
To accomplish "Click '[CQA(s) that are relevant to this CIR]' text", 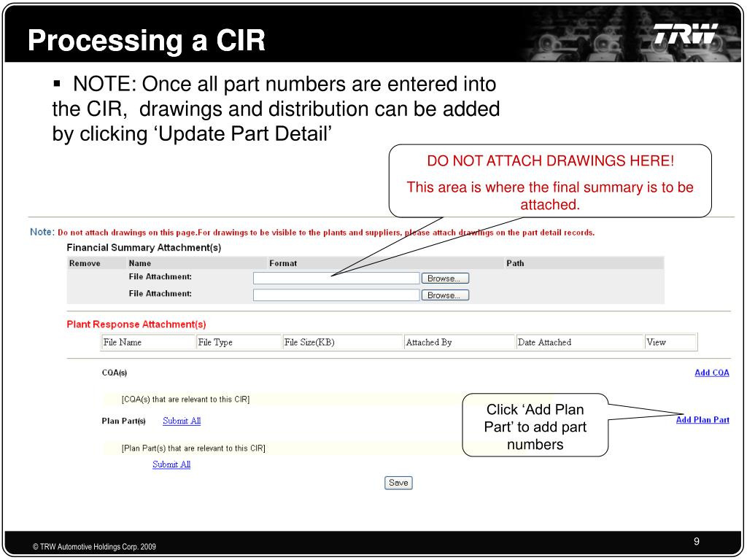I will tap(186, 399).
